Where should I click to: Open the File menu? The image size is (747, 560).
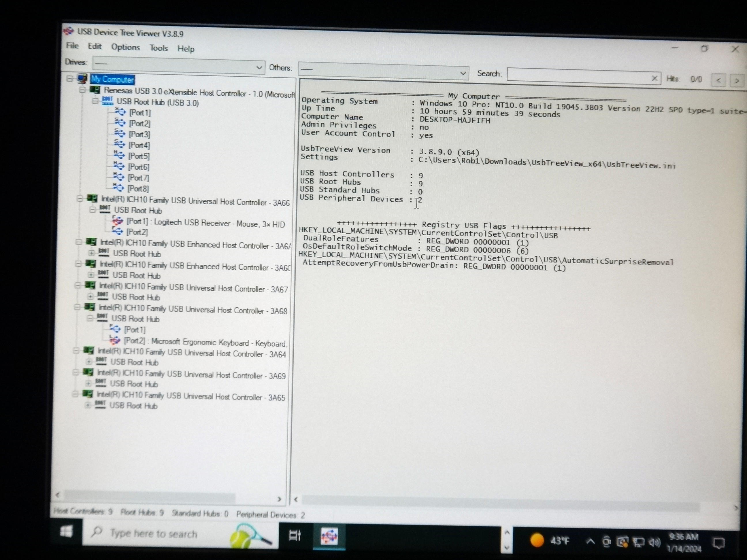click(x=72, y=46)
